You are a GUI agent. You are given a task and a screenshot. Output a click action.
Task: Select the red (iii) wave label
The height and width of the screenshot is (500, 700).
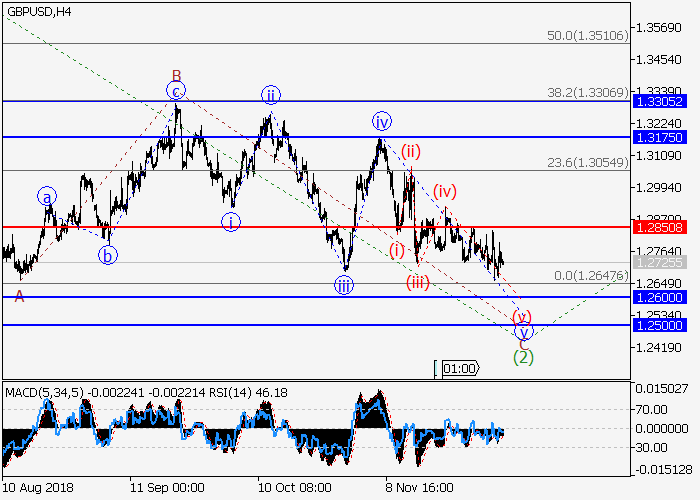pyautogui.click(x=418, y=283)
